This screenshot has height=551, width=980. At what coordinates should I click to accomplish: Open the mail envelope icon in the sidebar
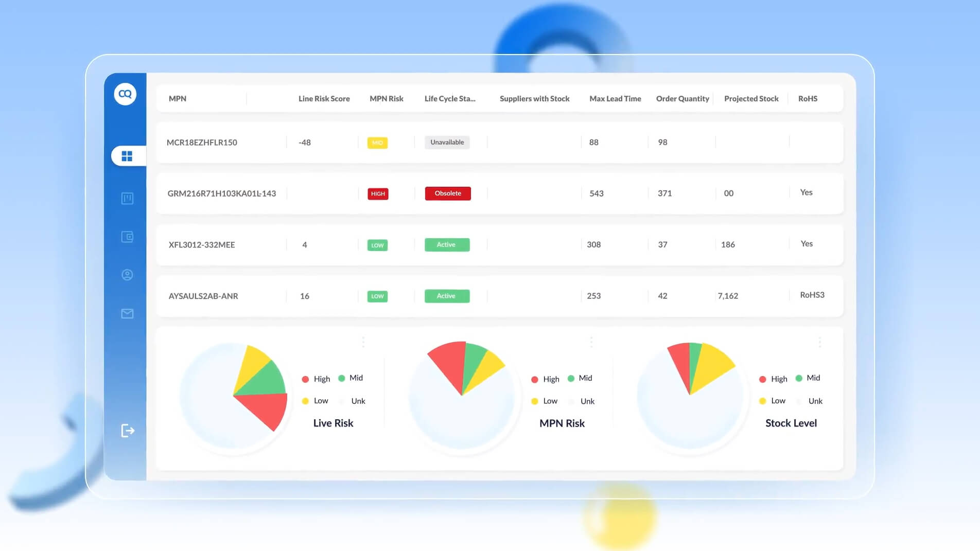point(127,314)
